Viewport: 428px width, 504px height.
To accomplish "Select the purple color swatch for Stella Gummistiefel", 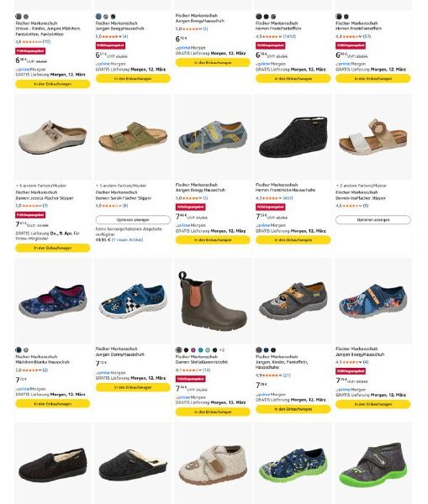I will click(x=193, y=350).
